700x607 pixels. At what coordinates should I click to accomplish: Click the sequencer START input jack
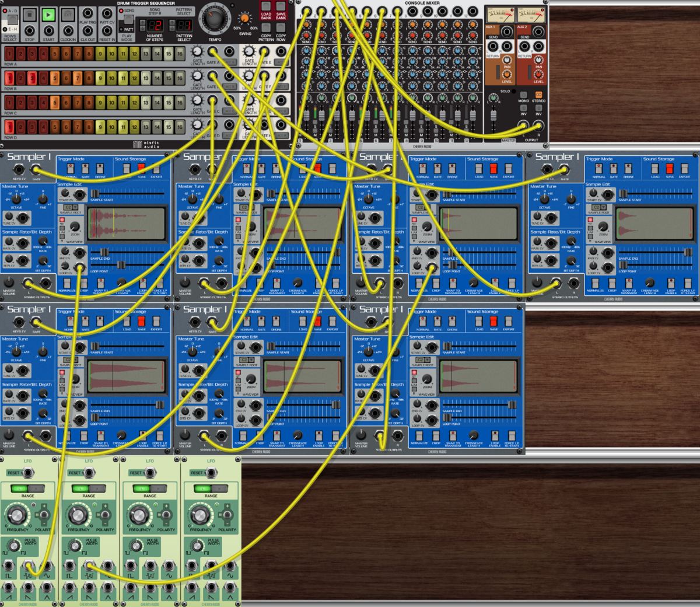[x=49, y=30]
